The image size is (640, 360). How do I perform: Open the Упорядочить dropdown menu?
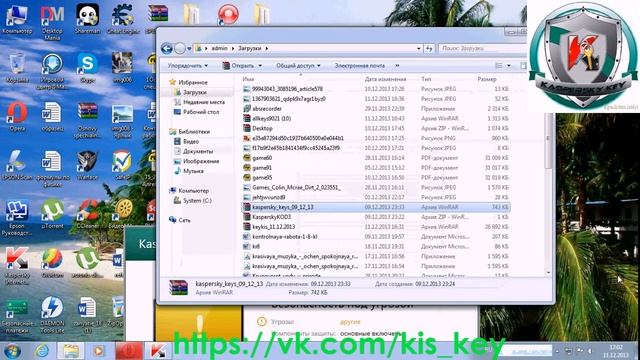(188, 66)
